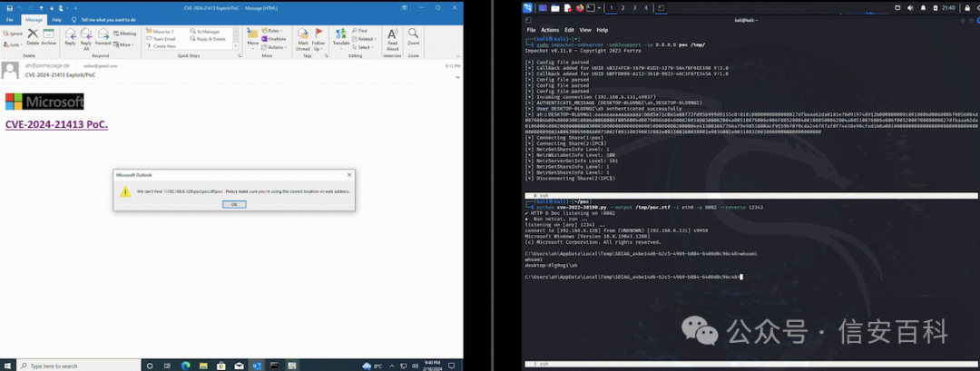Open the More dropdown in Respond group
The height and width of the screenshot is (371, 980).
124,44
